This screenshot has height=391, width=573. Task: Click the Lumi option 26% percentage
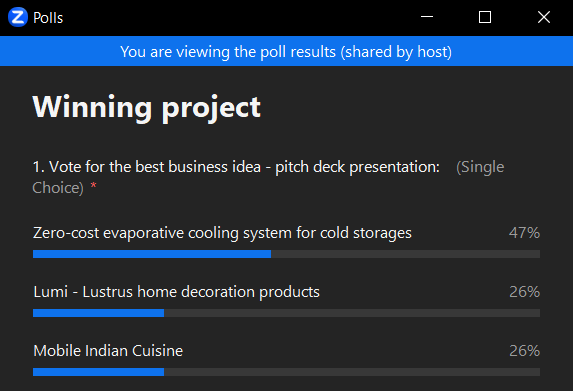click(x=524, y=292)
